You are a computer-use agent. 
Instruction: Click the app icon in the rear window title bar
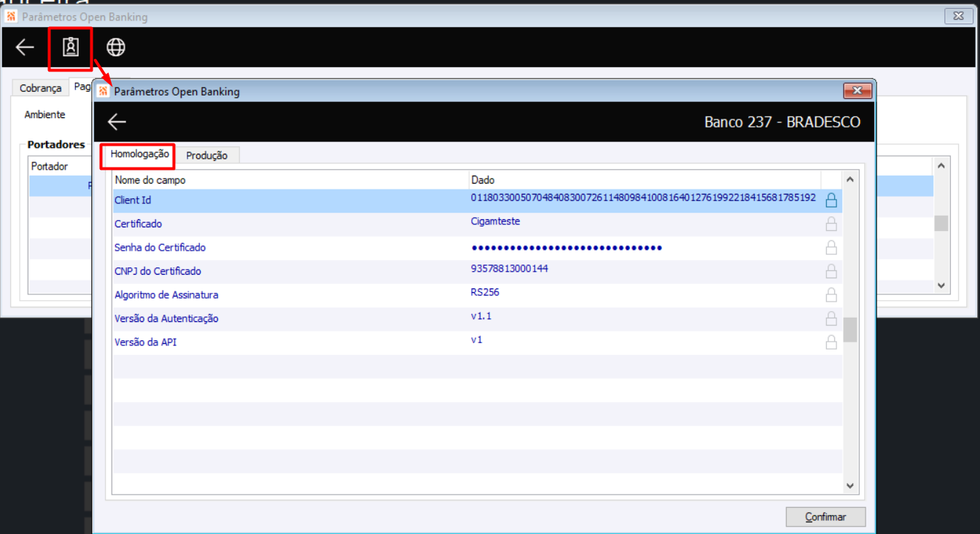click(x=11, y=17)
